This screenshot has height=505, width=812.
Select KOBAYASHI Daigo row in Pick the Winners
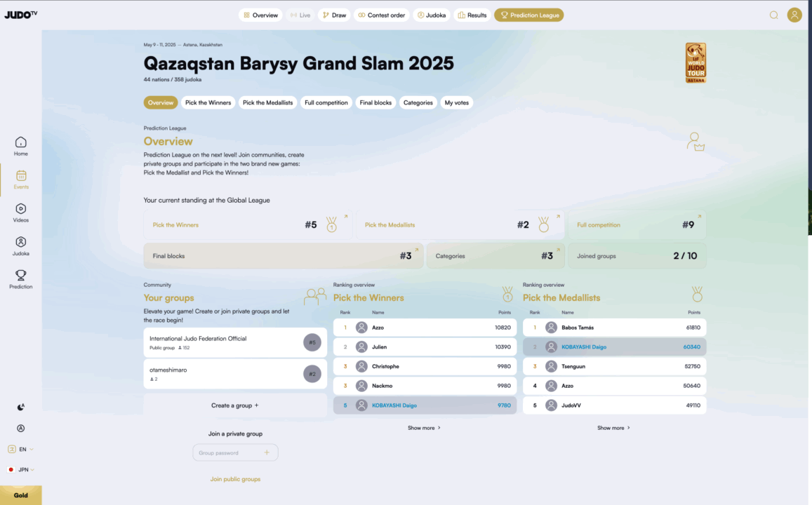(425, 405)
